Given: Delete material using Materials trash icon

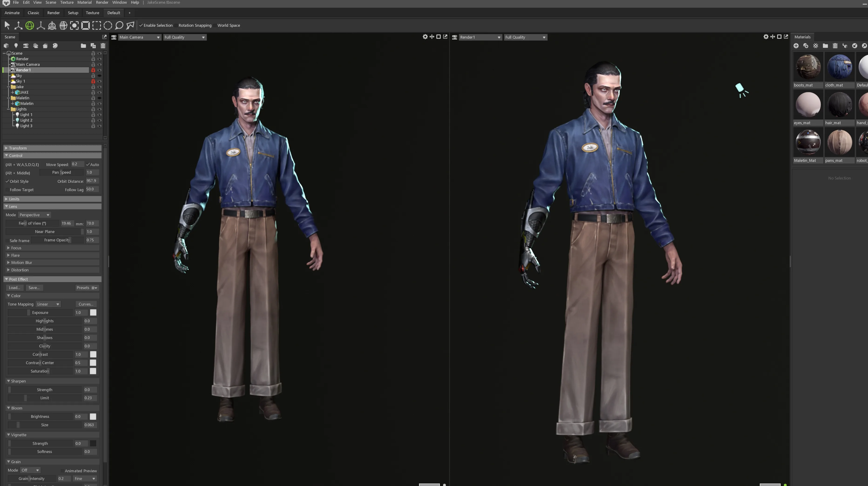Looking at the screenshot, I should coord(835,46).
